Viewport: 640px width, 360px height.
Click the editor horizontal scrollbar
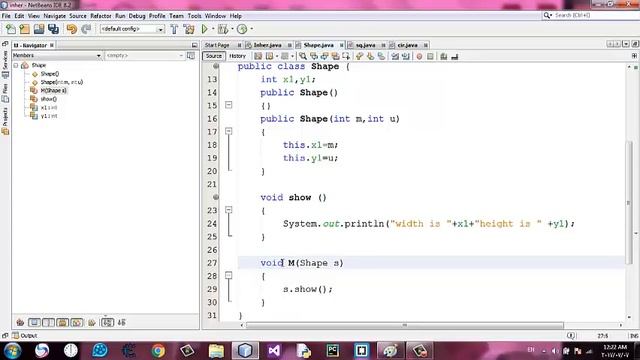[404, 325]
